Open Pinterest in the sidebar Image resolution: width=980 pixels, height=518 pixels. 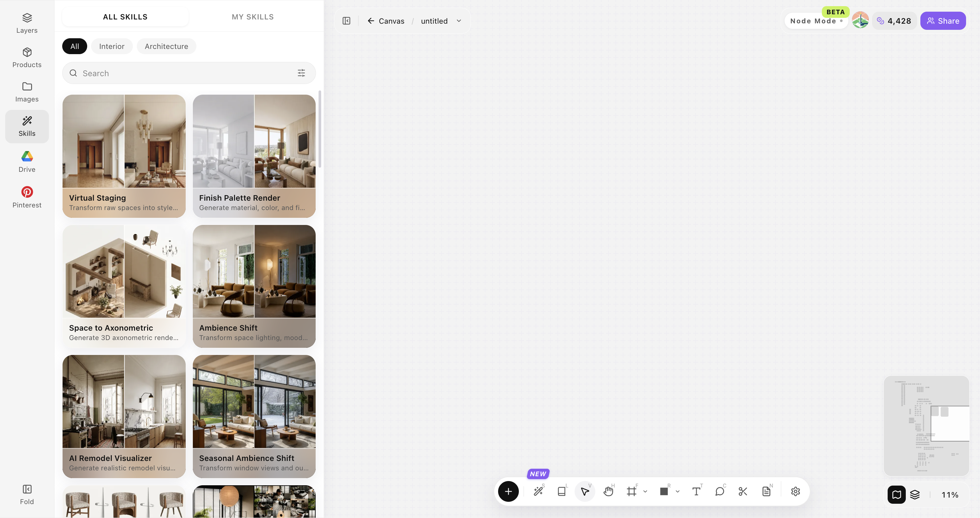[x=27, y=197]
